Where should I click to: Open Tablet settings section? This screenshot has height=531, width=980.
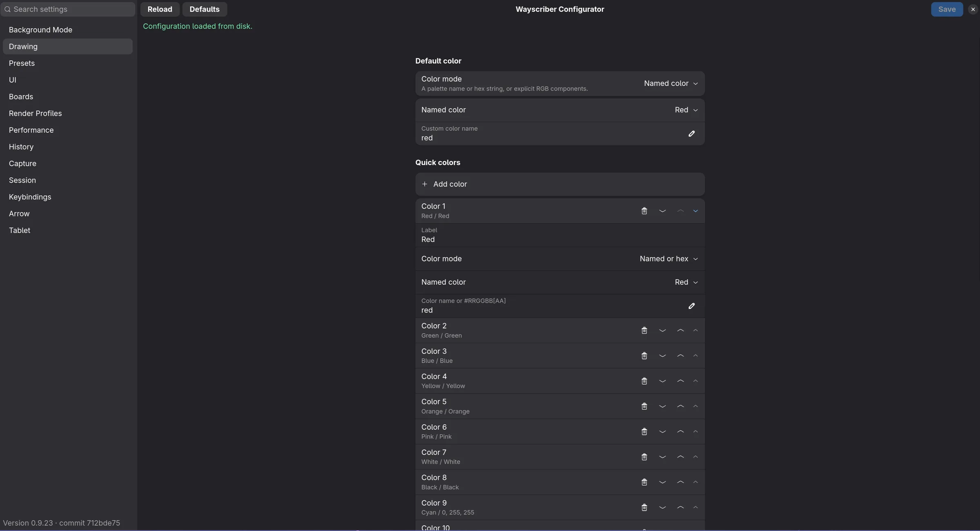point(67,231)
